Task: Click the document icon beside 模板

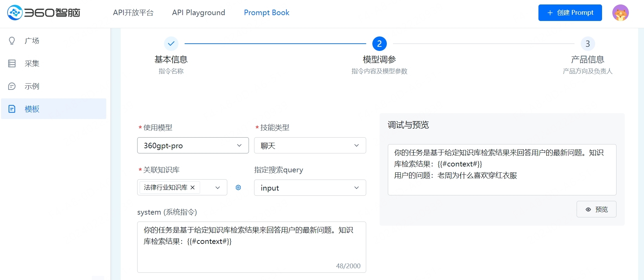Action: pos(12,109)
